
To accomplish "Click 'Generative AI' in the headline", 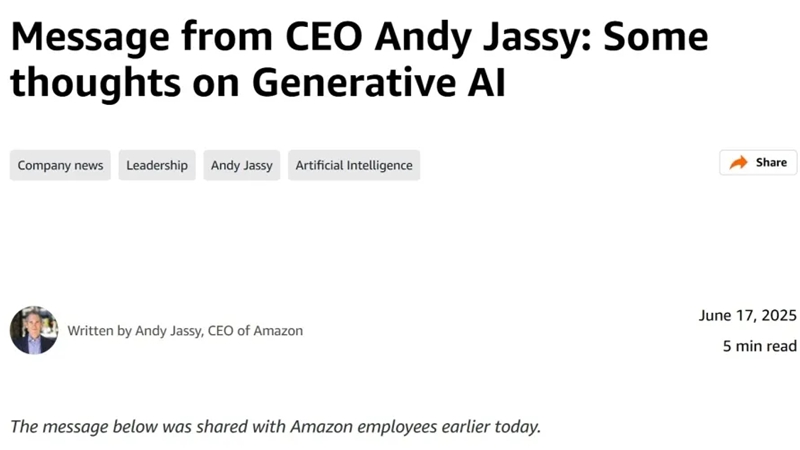I will click(379, 83).
